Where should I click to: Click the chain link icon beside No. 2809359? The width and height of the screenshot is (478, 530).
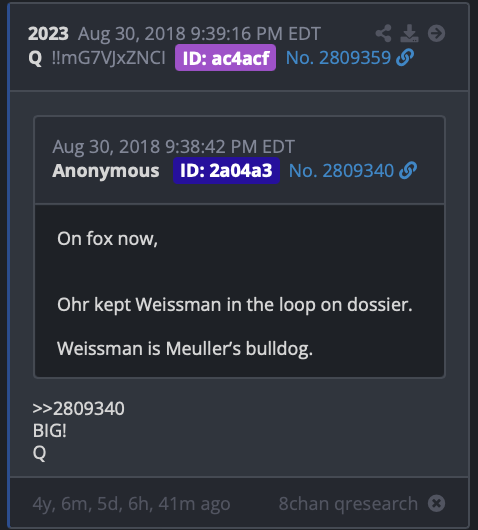(405, 57)
